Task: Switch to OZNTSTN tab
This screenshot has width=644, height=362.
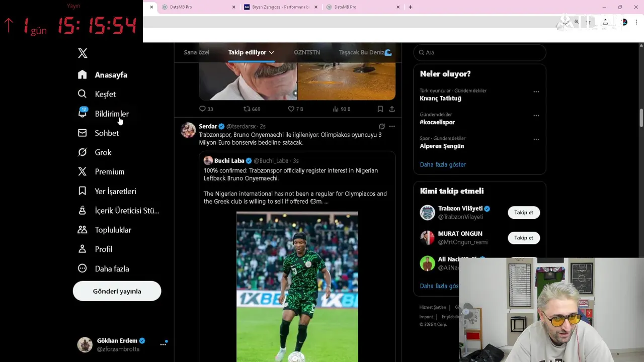Action: click(x=307, y=52)
